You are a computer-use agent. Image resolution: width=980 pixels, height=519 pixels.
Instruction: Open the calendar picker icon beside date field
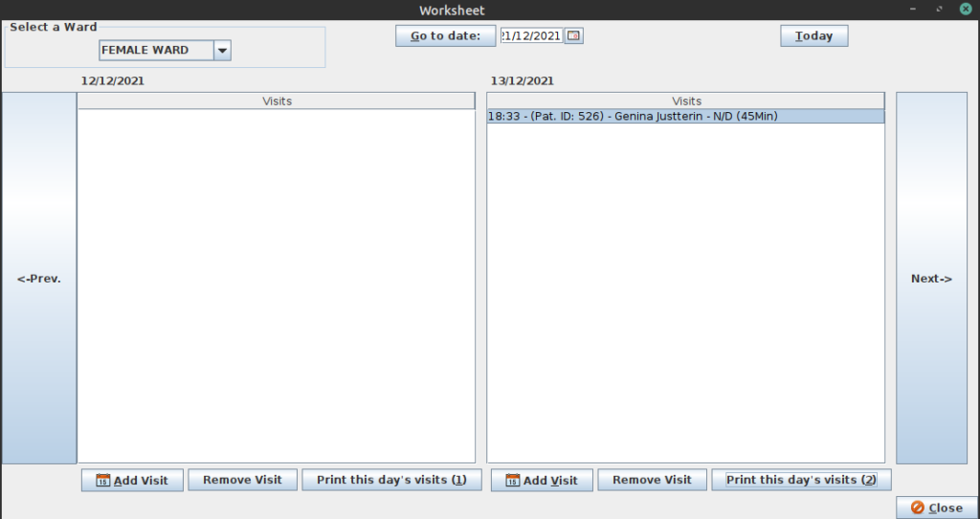(x=573, y=35)
